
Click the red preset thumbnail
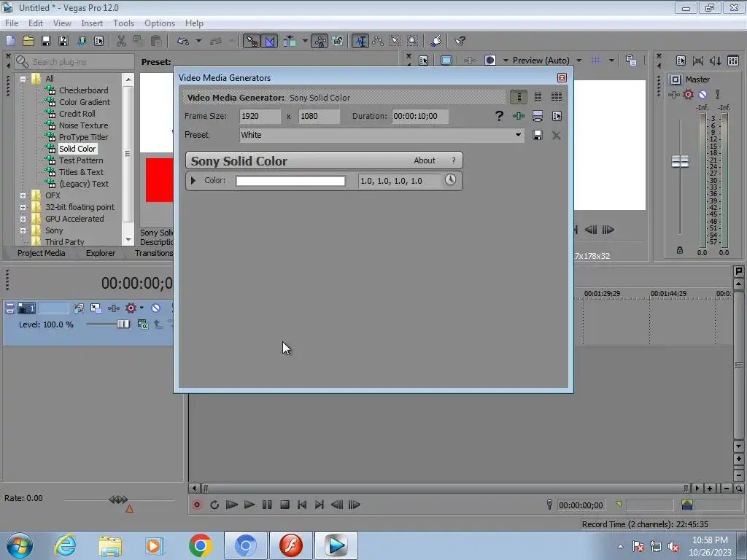pyautogui.click(x=159, y=180)
